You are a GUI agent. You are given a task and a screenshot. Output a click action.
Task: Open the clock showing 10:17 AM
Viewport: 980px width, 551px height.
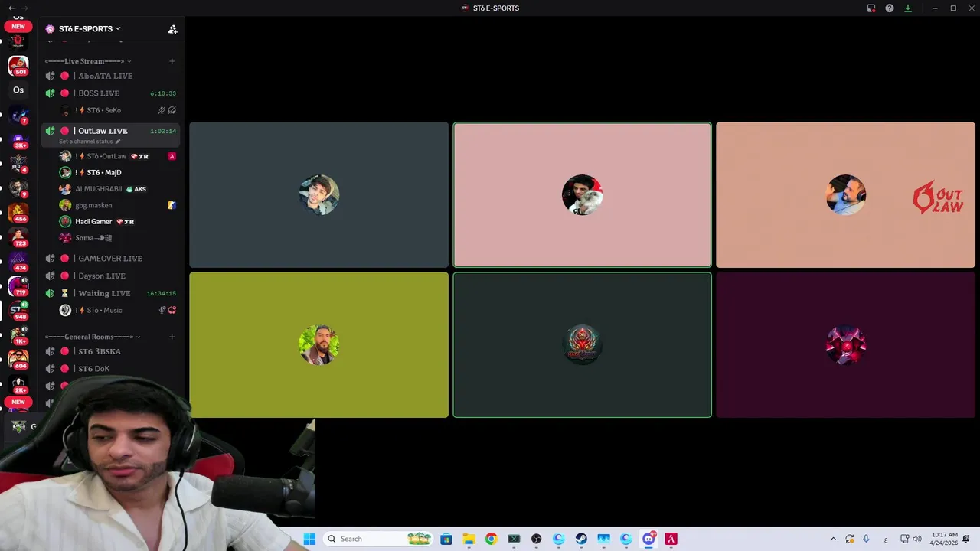coord(944,539)
